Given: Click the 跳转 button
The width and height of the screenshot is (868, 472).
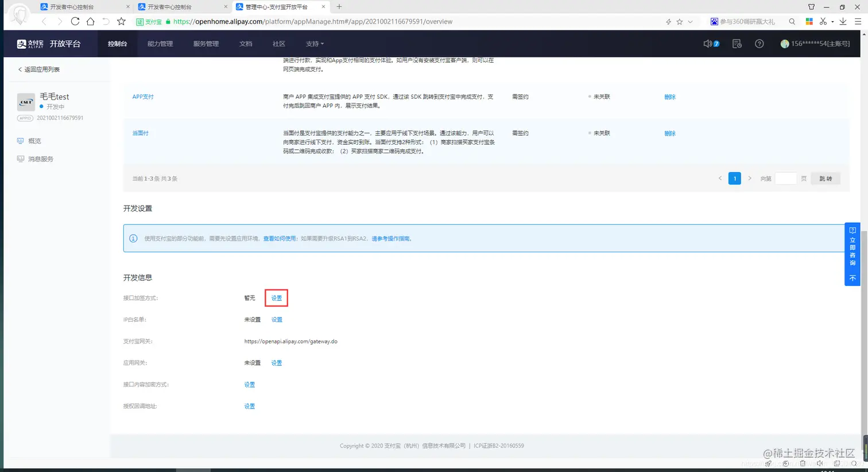Looking at the screenshot, I should pyautogui.click(x=826, y=179).
